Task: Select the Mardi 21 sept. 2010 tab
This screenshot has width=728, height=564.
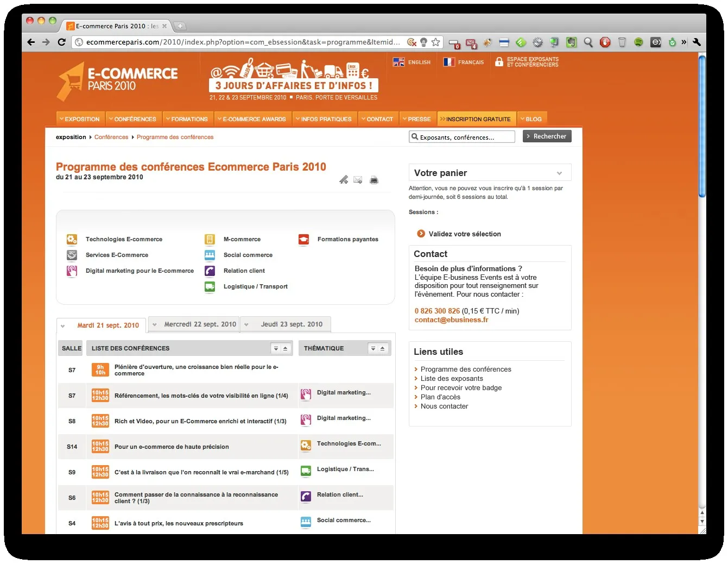Action: [102, 325]
